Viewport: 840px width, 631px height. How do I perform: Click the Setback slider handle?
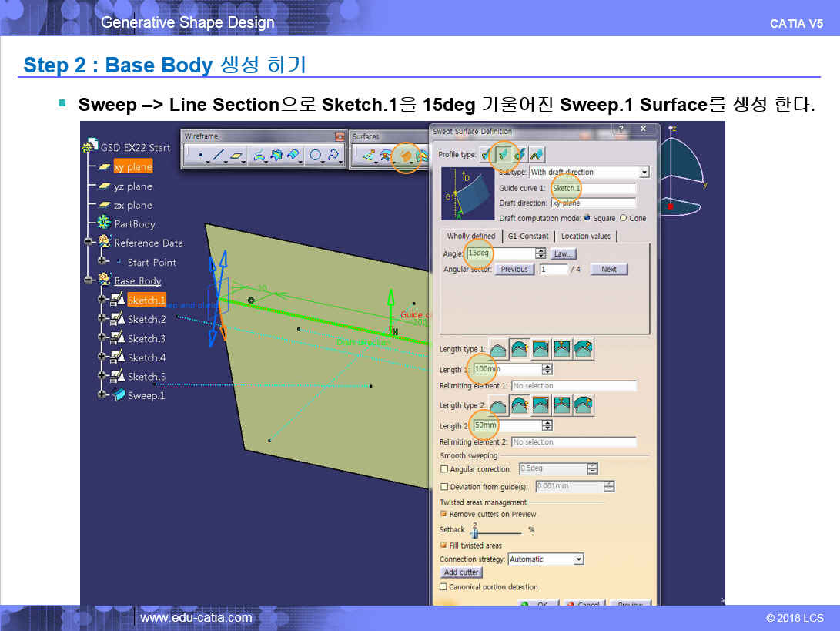tap(475, 533)
